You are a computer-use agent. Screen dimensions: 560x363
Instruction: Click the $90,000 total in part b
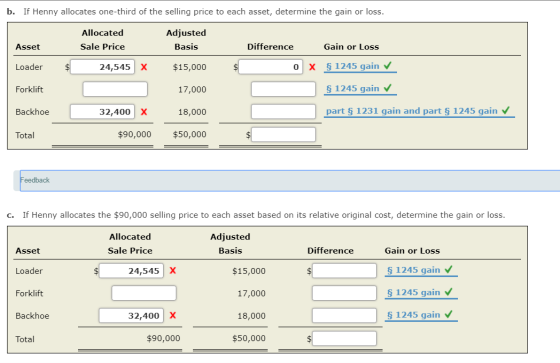pyautogui.click(x=135, y=135)
